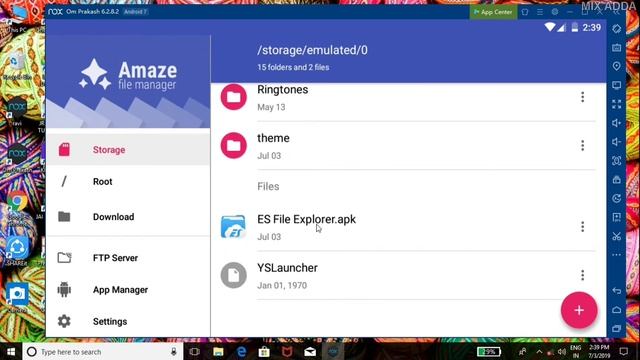Click Android Wi-Fi status icon

tap(550, 27)
